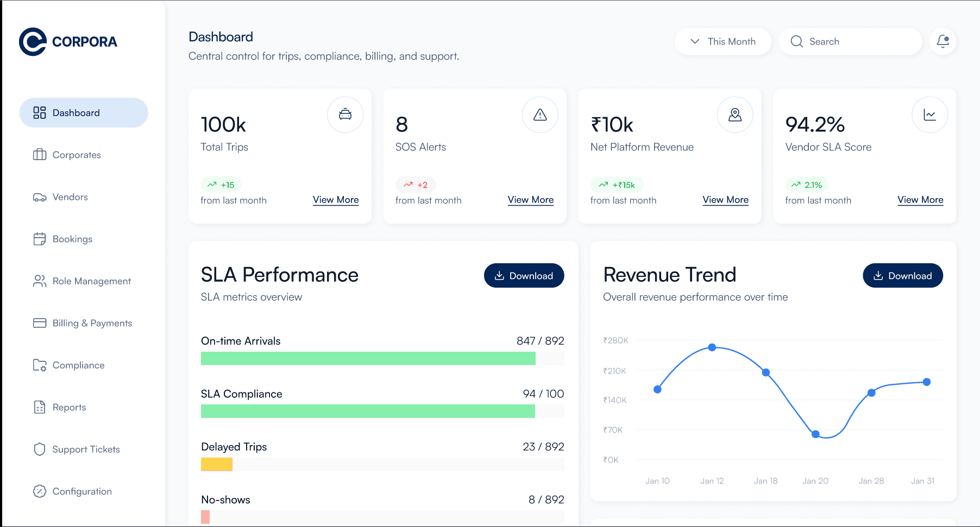980x527 pixels.
Task: Download the SLA Performance report
Action: point(524,276)
